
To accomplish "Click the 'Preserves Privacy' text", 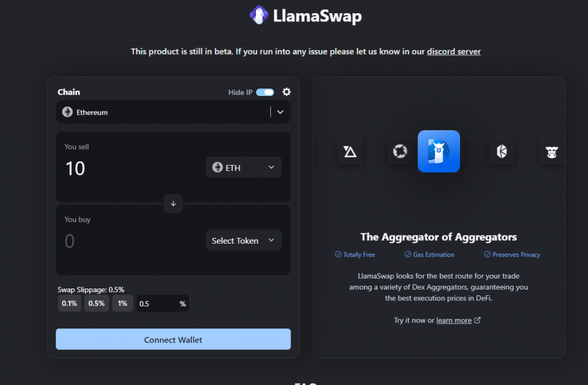I will tap(516, 255).
